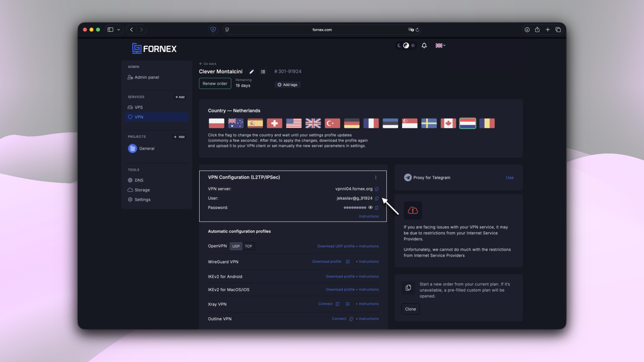The image size is (644, 362).
Task: Open the VPS services section
Action: click(x=138, y=107)
